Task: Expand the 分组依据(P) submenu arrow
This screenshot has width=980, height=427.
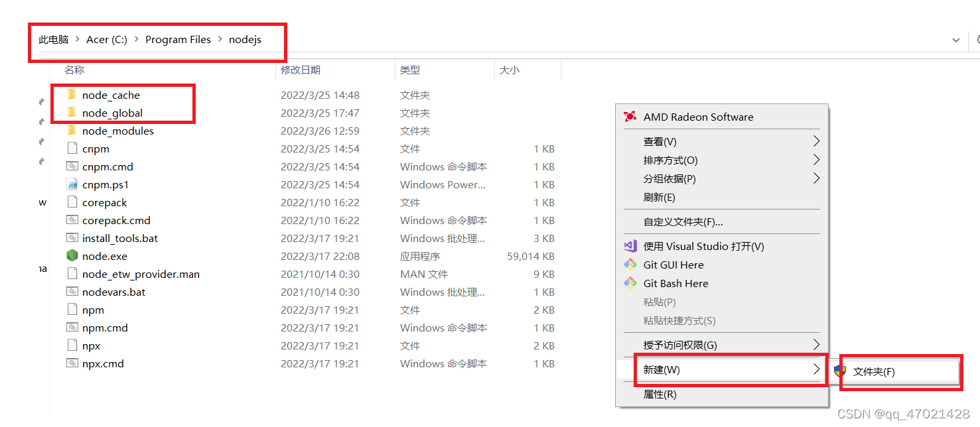Action: pyautogui.click(x=816, y=178)
